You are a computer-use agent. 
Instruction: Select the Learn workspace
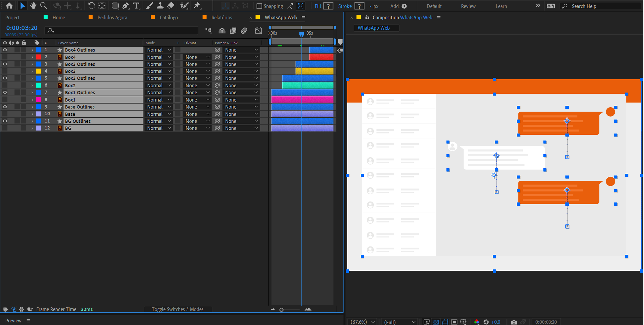pos(501,6)
